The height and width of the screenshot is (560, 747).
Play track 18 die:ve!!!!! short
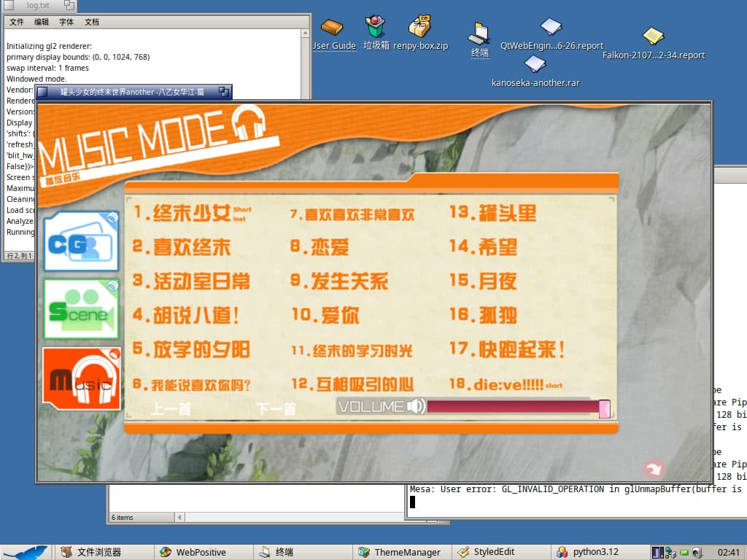[506, 385]
